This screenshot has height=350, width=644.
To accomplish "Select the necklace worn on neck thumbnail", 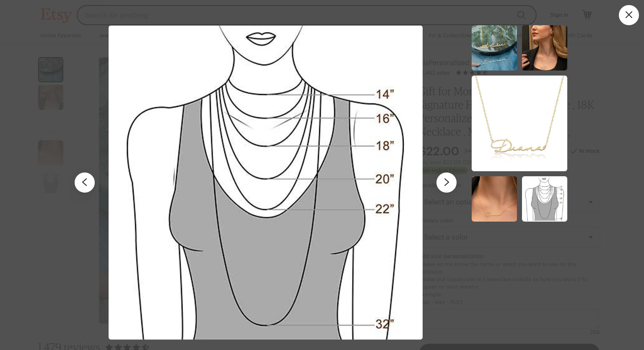I will pyautogui.click(x=494, y=199).
